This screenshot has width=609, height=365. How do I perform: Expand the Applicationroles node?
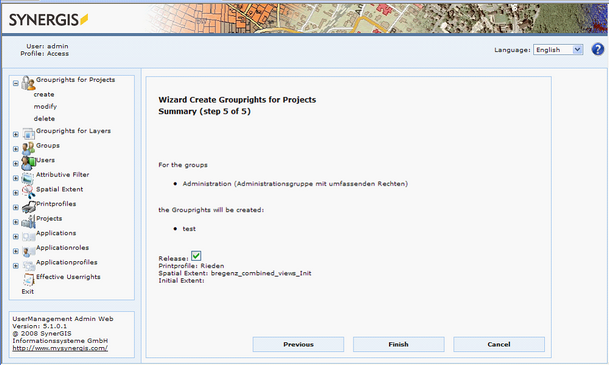16,251
